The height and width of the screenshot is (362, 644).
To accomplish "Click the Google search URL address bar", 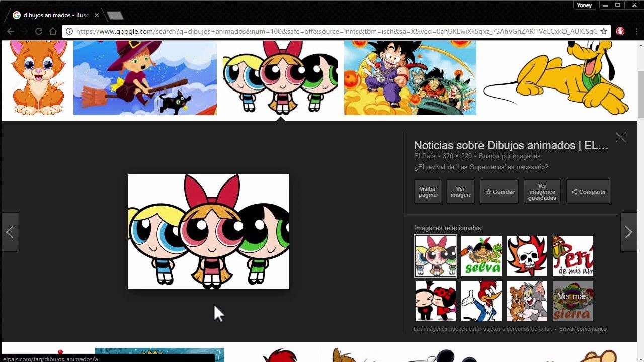I will 336,31.
